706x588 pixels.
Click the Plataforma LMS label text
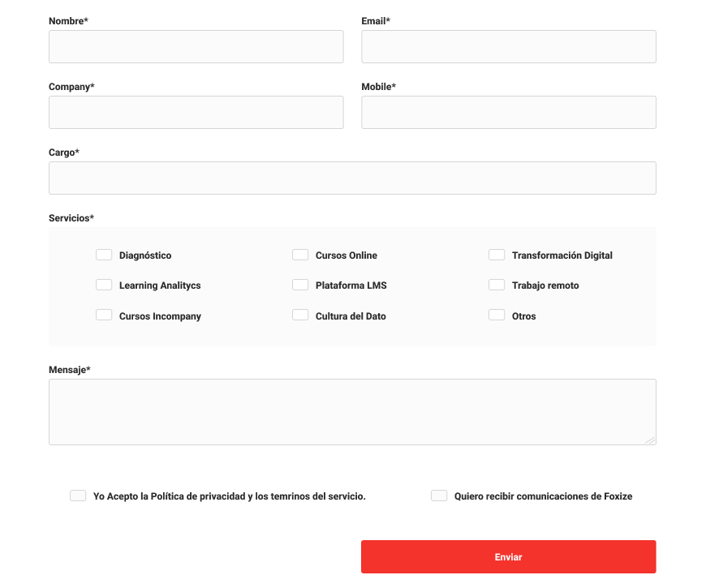pyautogui.click(x=351, y=285)
